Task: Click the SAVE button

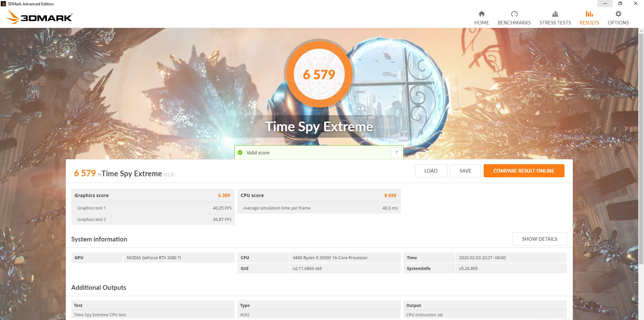Action: click(465, 171)
